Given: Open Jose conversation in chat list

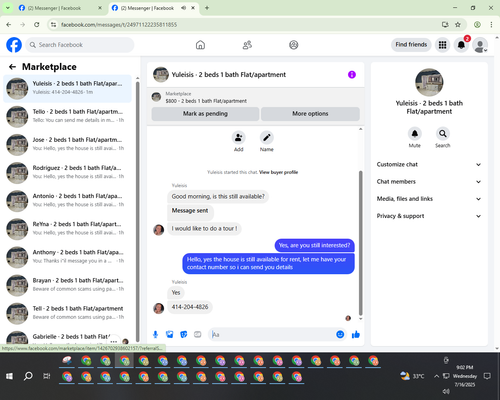Looking at the screenshot, I should coord(67,145).
